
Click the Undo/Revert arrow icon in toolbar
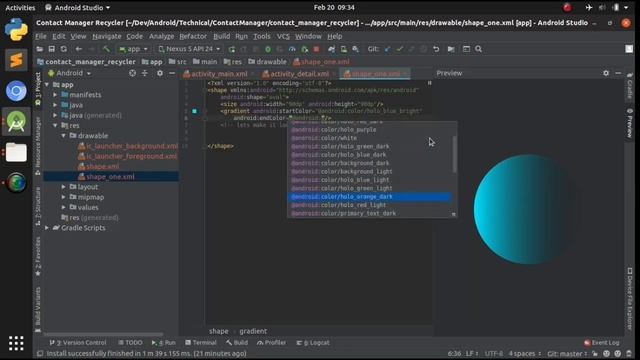tap(436, 49)
